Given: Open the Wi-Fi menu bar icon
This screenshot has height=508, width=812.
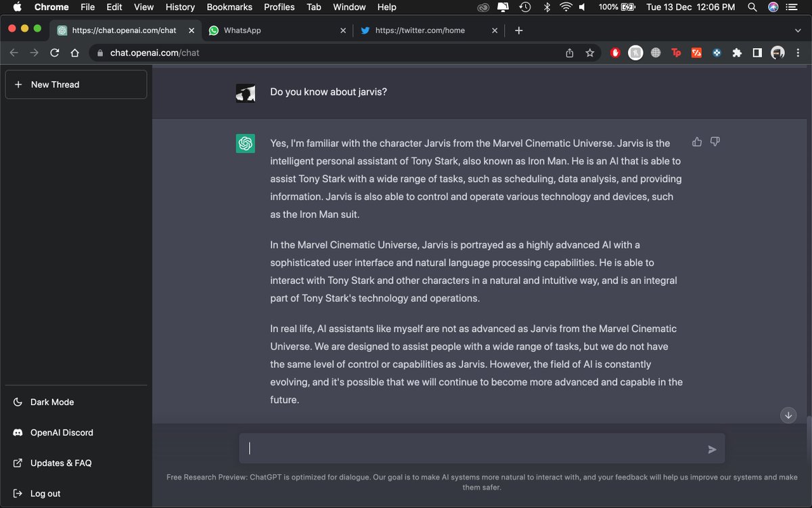Looking at the screenshot, I should point(566,7).
